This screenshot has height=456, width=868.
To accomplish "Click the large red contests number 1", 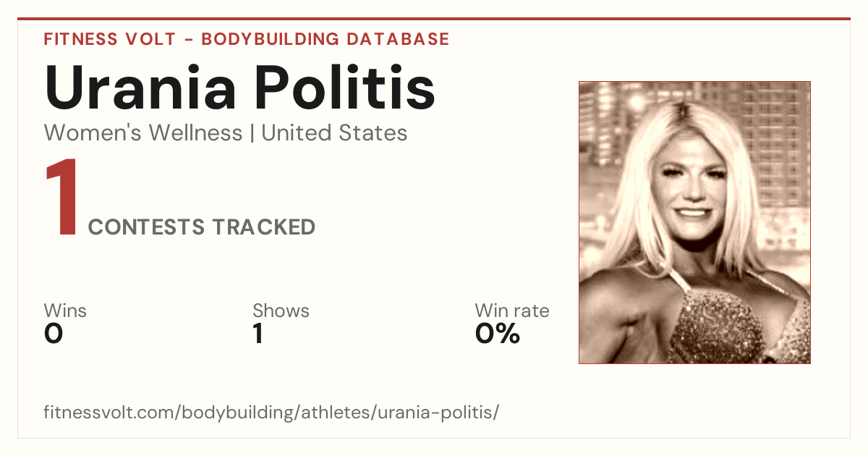I will tap(61, 198).
